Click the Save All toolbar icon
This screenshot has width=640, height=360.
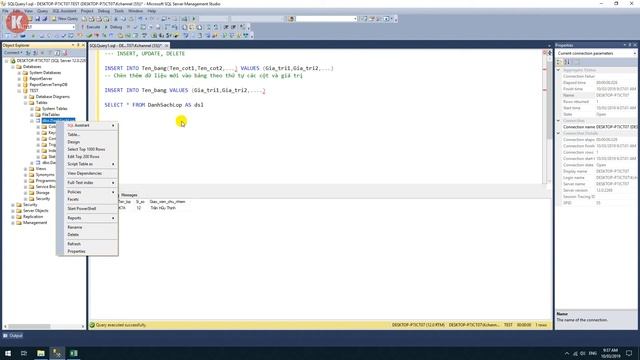(x=44, y=19)
